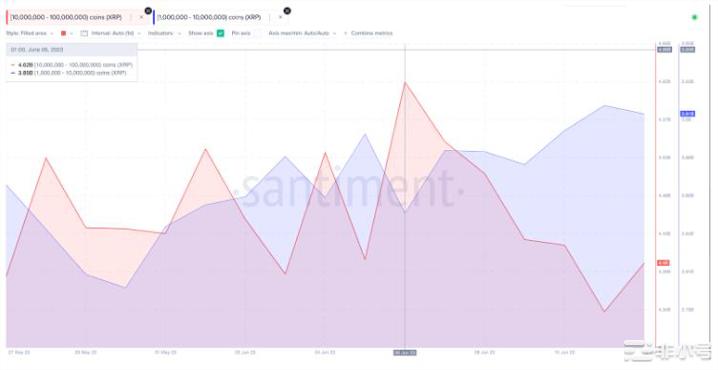Click the 29 May 23 axis date label

[86, 353]
